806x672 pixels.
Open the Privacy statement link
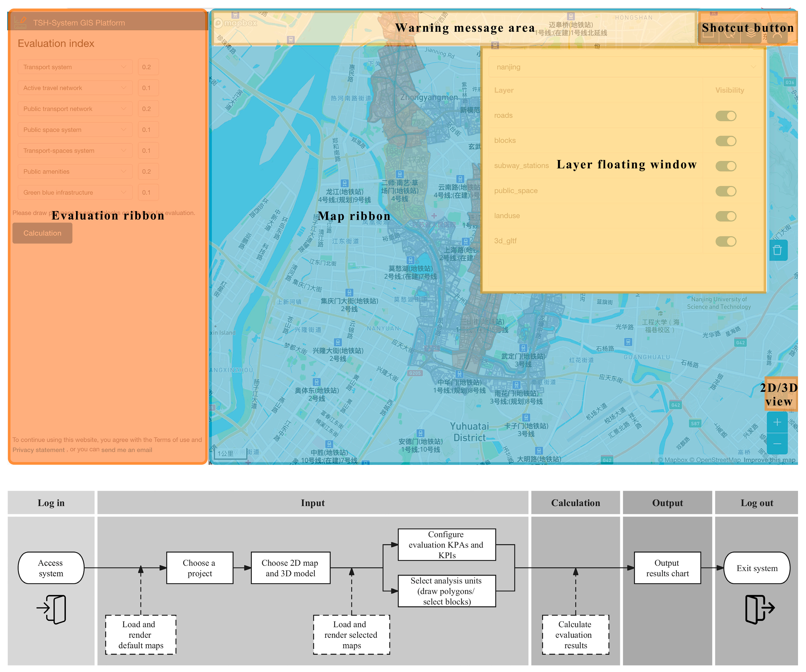pos(38,450)
